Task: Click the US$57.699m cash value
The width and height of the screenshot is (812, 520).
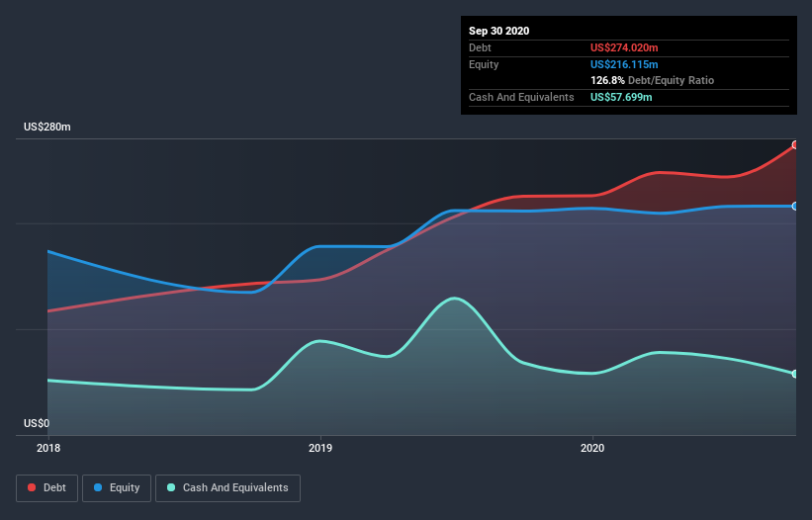Action: coord(621,97)
